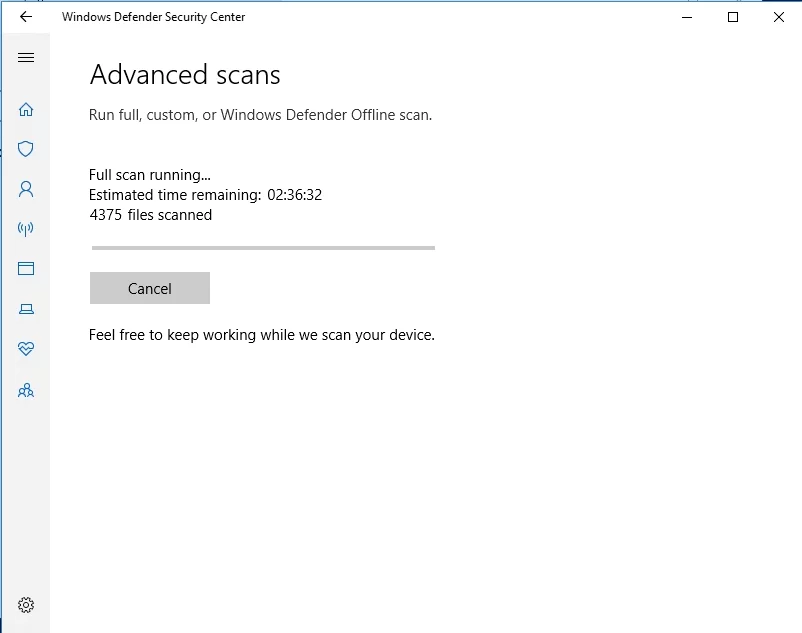The image size is (802, 633).
Task: Expand the hamburger navigation menu
Action: [x=26, y=58]
